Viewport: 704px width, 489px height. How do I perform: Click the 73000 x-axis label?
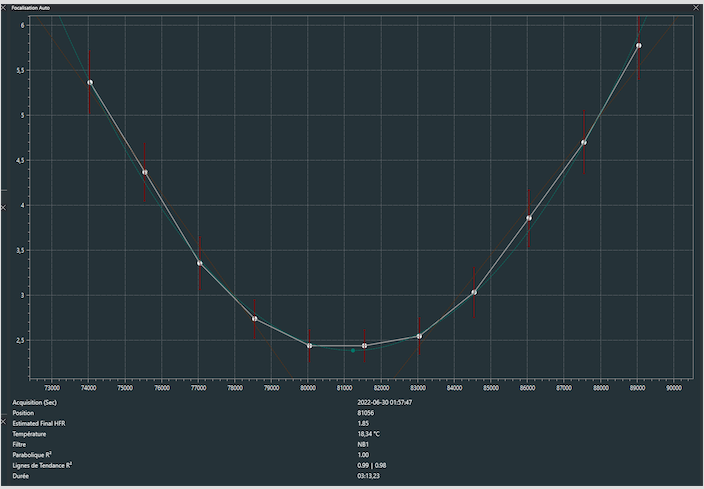pos(52,388)
